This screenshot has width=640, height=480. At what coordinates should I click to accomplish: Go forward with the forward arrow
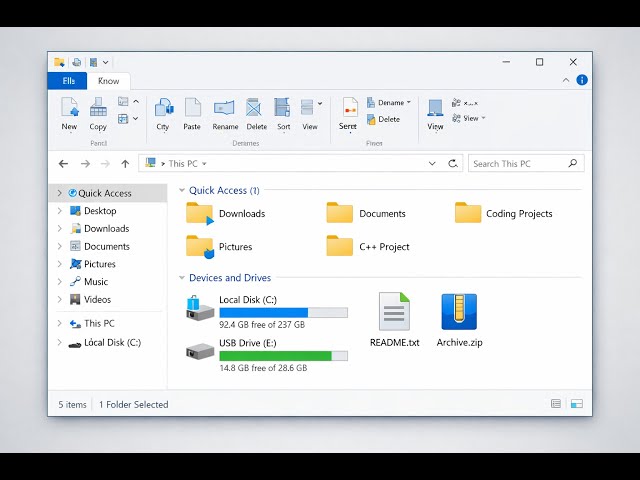[85, 164]
